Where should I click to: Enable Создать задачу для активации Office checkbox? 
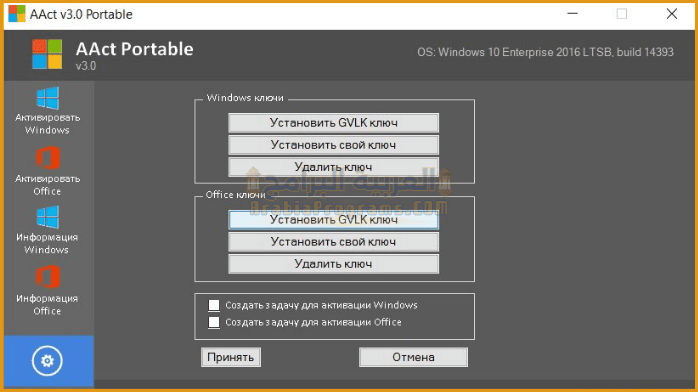tap(214, 322)
